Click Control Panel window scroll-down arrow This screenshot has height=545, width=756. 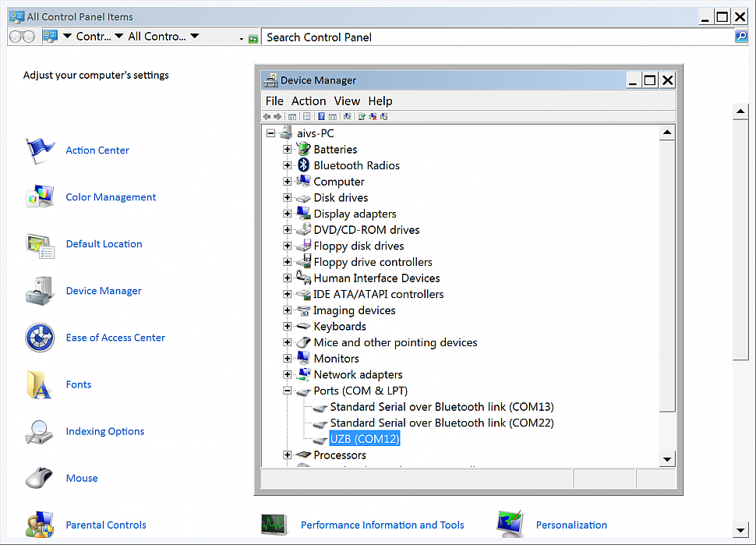pyautogui.click(x=740, y=530)
